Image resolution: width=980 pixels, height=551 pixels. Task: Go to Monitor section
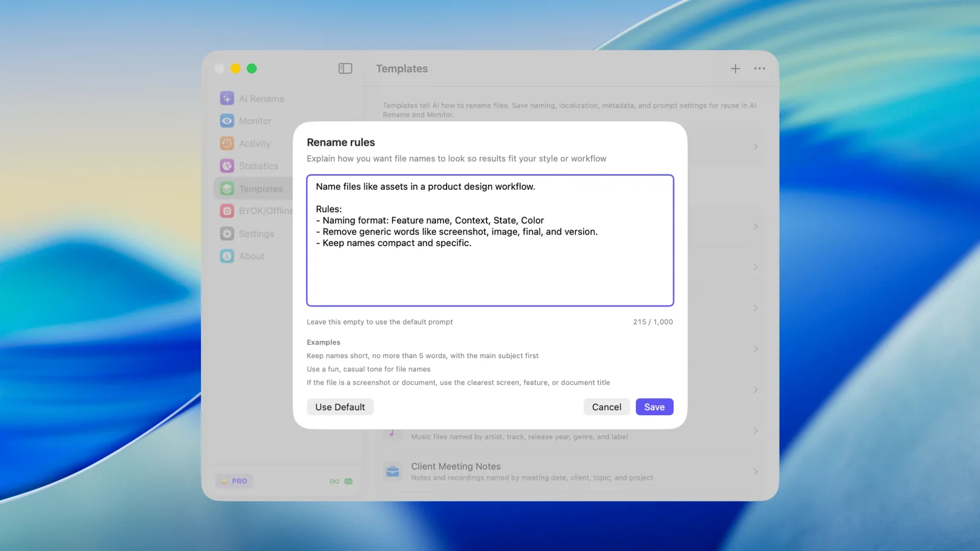click(x=255, y=121)
